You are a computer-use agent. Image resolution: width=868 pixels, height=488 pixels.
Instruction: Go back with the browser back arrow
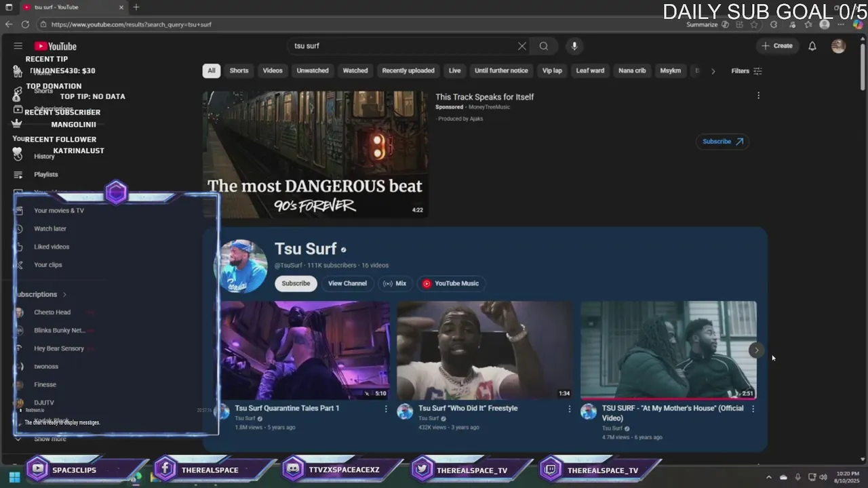pos(9,24)
